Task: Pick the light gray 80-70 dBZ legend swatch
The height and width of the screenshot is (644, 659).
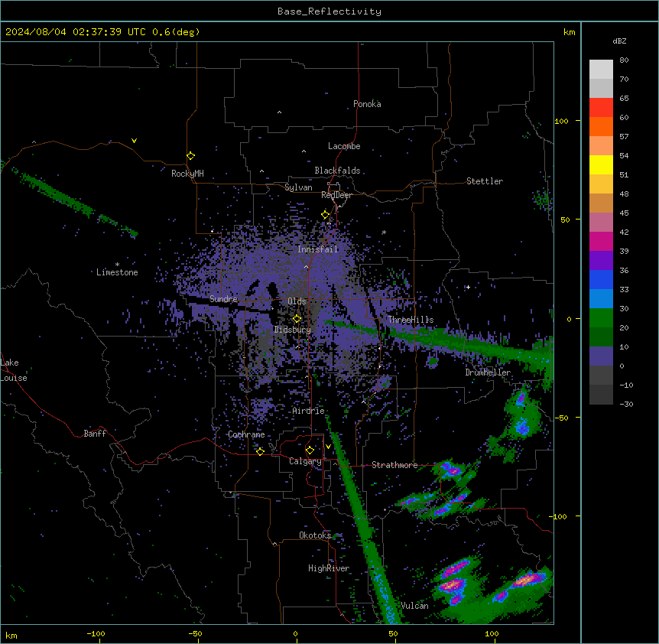Action: tap(601, 69)
